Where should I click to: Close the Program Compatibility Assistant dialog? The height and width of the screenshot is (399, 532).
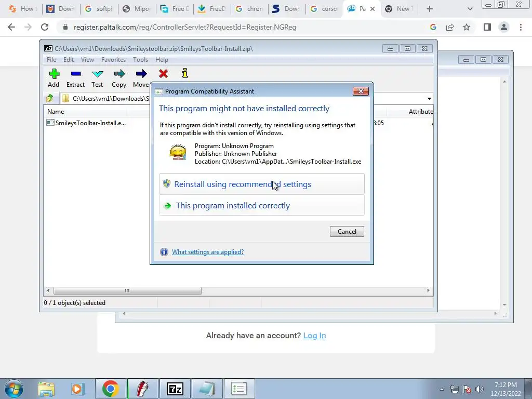[x=361, y=91]
